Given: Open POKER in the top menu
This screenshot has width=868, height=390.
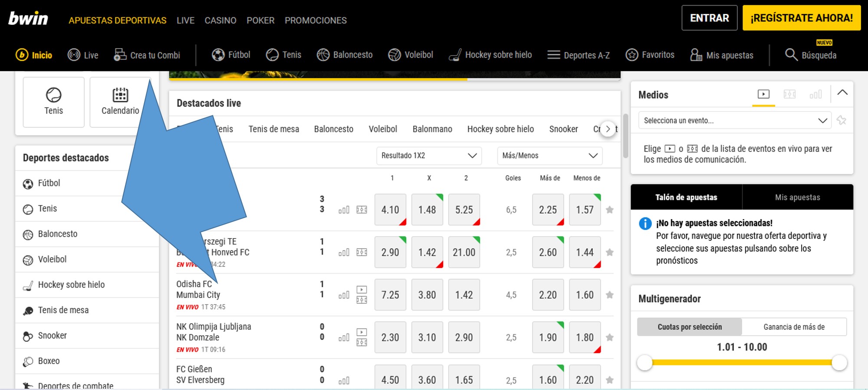Looking at the screenshot, I should click(260, 20).
